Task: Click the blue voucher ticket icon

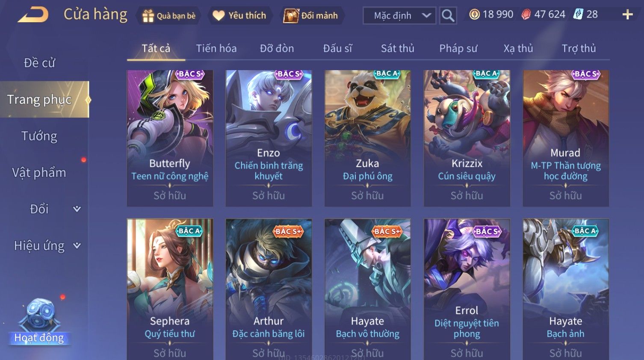Action: [x=578, y=15]
